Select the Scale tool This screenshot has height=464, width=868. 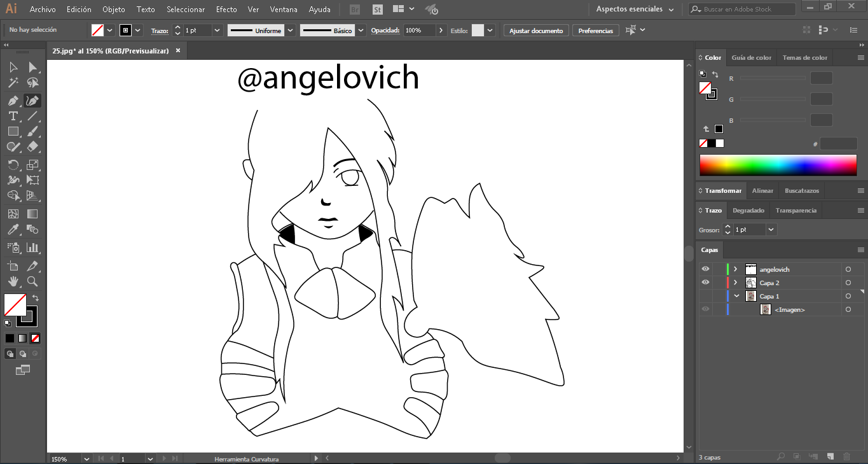[32, 165]
